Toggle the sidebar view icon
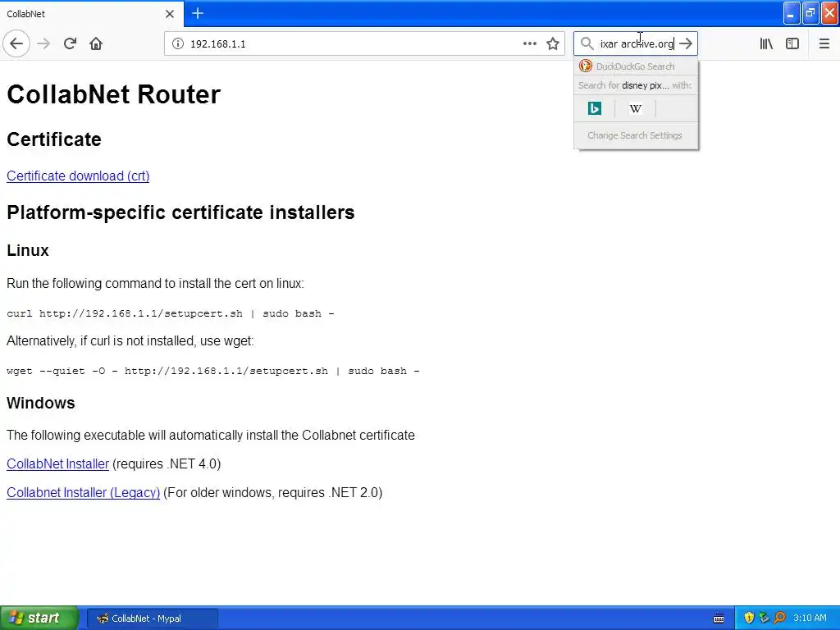 pos(792,43)
